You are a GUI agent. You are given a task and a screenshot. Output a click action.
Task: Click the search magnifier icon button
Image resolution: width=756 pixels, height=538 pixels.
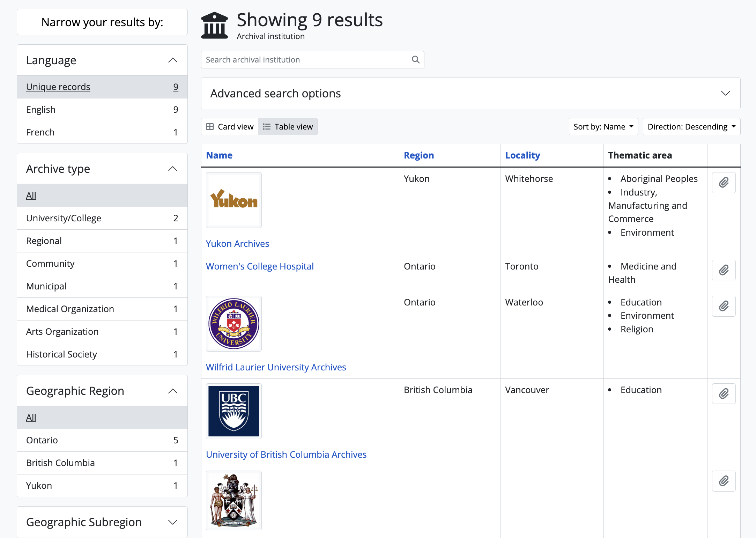[x=415, y=60]
